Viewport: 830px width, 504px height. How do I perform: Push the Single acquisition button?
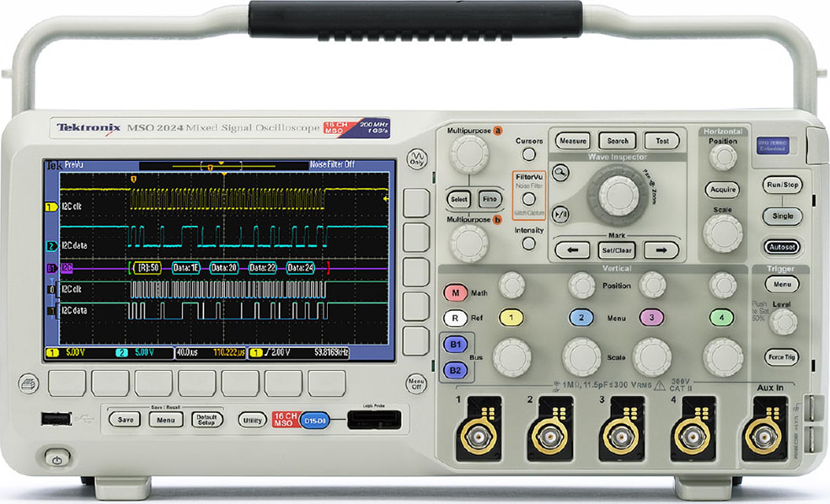pos(782,216)
